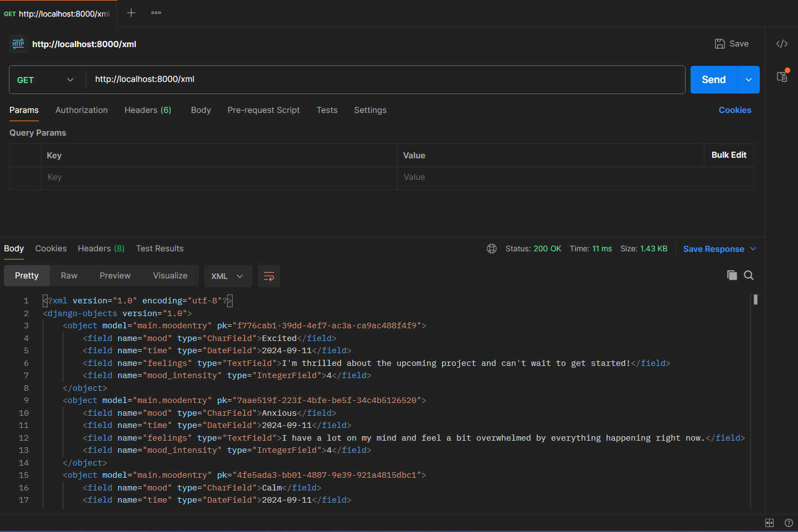Click the request title http://localhost:8000/xml
The width and height of the screenshot is (798, 532).
click(x=84, y=44)
